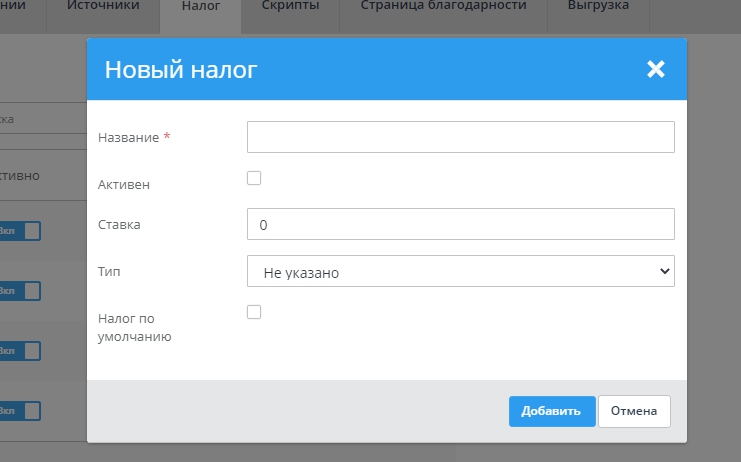Toggle the first Вкл switch in the list
This screenshot has height=462, width=741.
[x=22, y=231]
